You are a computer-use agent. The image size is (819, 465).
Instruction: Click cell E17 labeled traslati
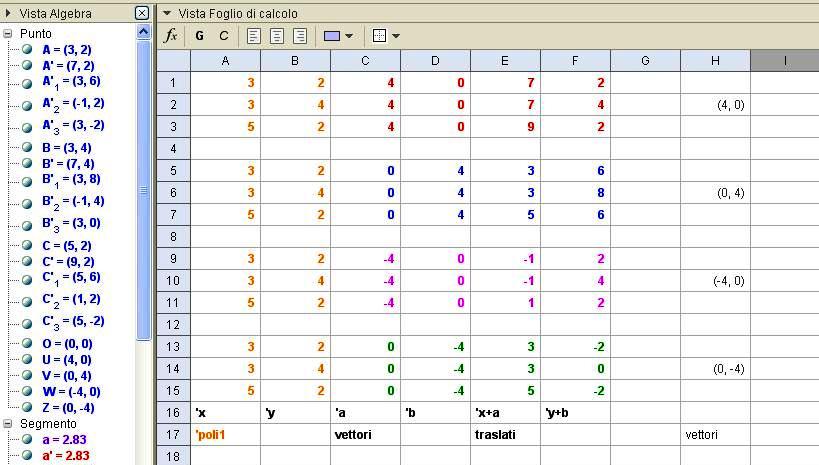tap(505, 435)
